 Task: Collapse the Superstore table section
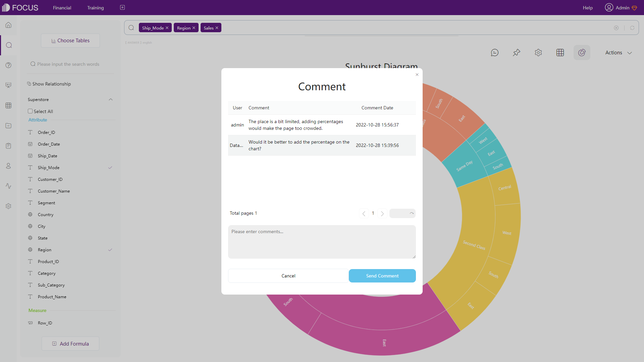(111, 100)
